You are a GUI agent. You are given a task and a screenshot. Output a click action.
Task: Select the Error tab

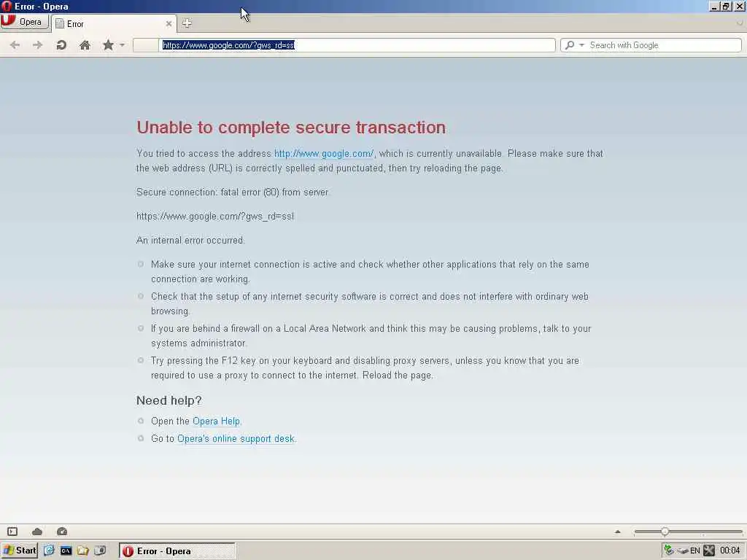[x=113, y=24]
